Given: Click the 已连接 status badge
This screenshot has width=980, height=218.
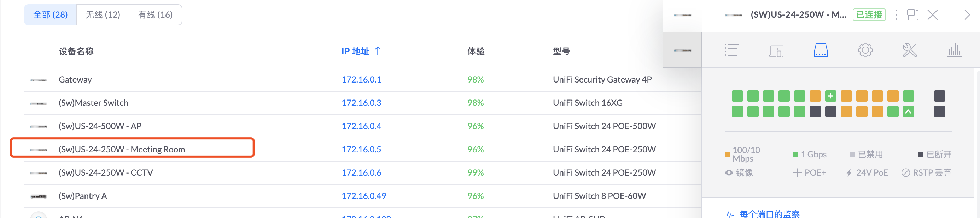Looking at the screenshot, I should pyautogui.click(x=869, y=15).
